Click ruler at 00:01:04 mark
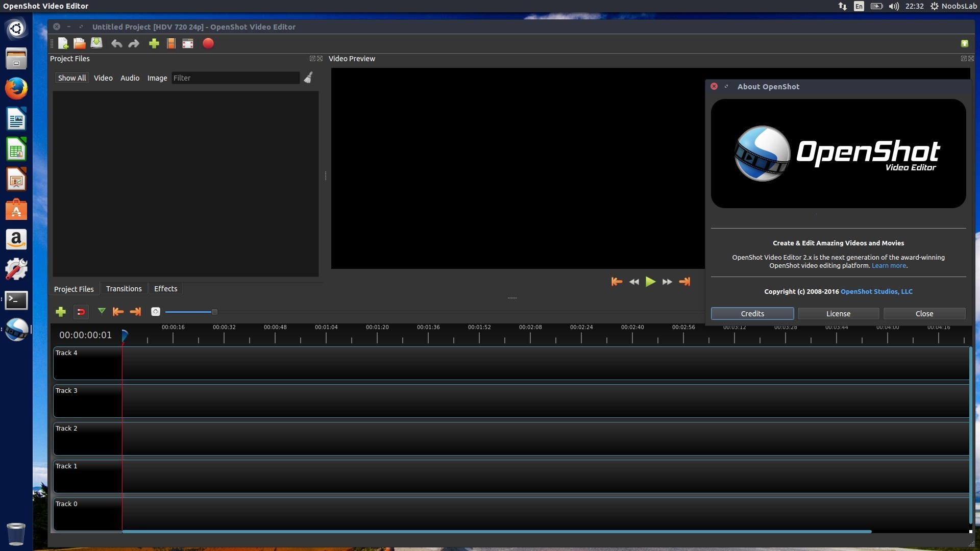 point(326,327)
